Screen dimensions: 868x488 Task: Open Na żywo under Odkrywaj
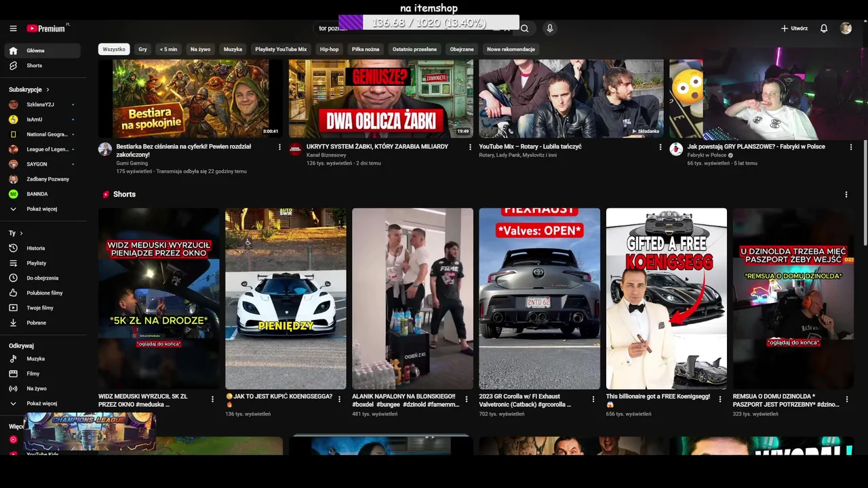pos(42,388)
